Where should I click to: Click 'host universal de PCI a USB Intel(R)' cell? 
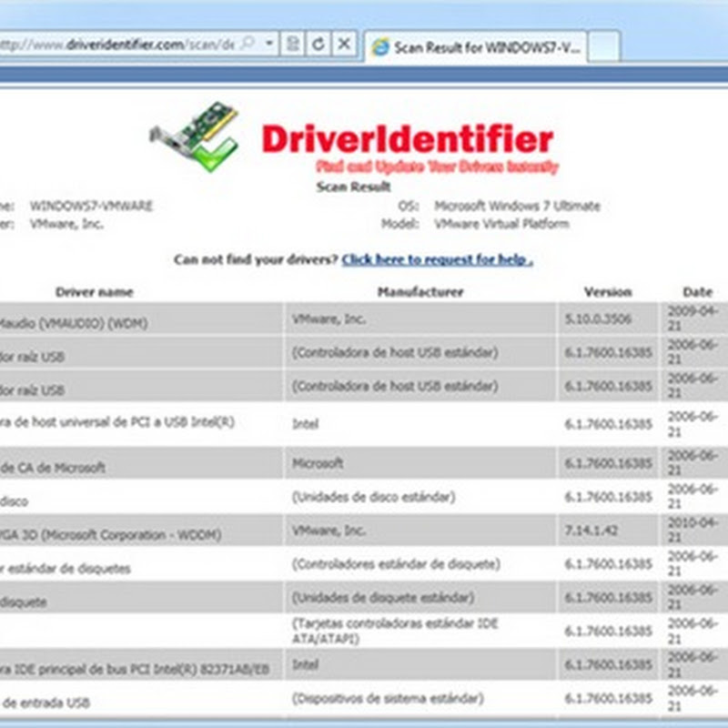[141, 423]
